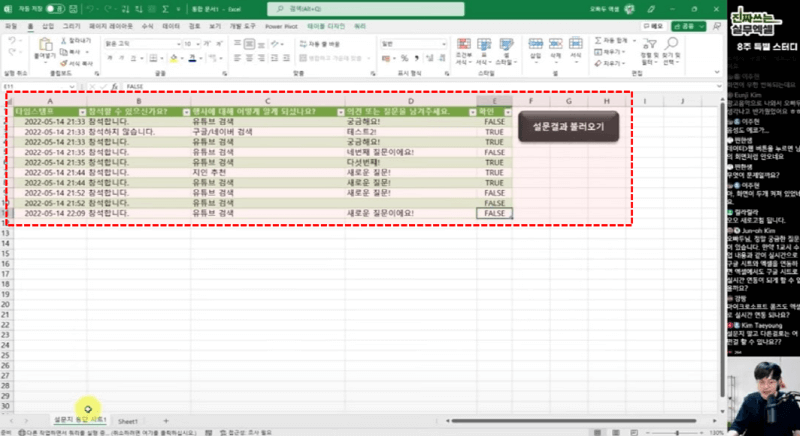Click the AutoSum (자동 합계) button in ribbon
This screenshot has height=436, width=800.
(x=611, y=40)
